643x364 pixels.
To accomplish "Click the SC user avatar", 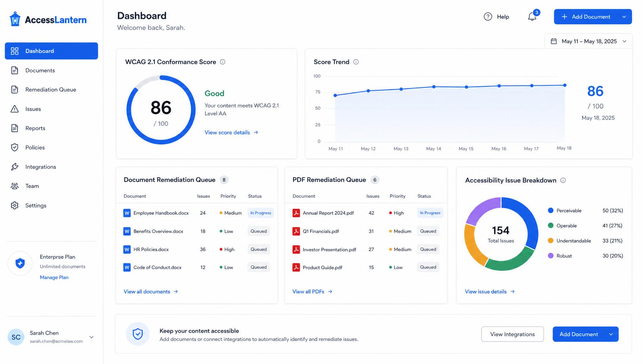I will pyautogui.click(x=16, y=337).
